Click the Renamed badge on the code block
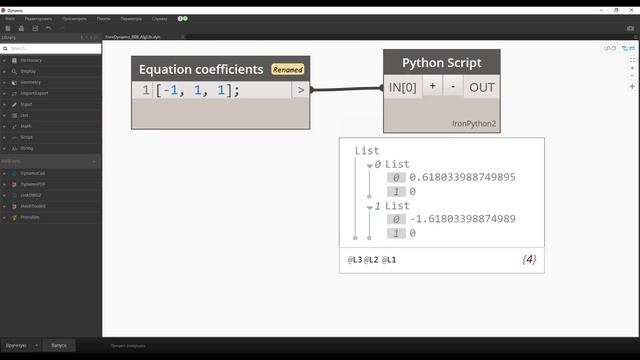This screenshot has height=360, width=640. (x=288, y=69)
